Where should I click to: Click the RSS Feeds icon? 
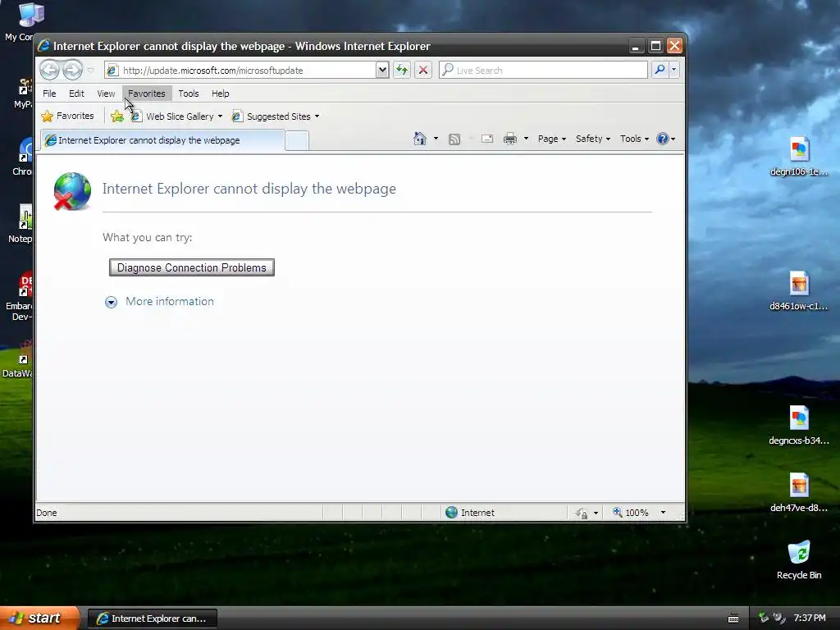[454, 139]
